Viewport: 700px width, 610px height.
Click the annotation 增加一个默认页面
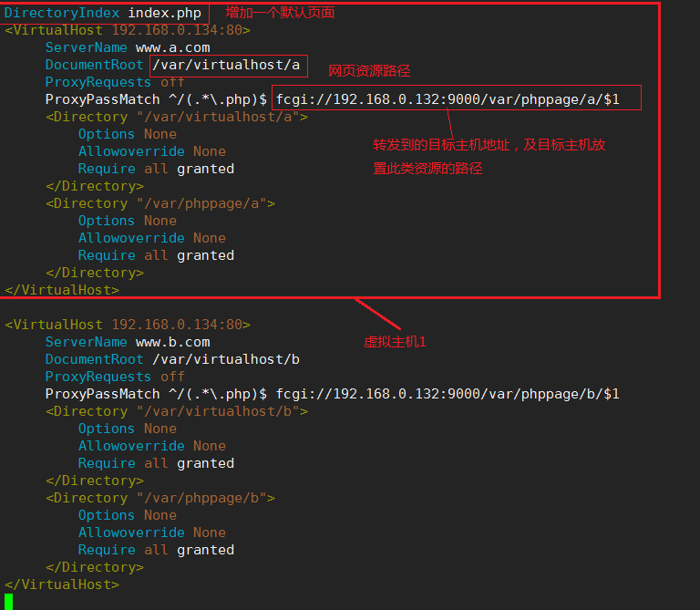[x=280, y=13]
